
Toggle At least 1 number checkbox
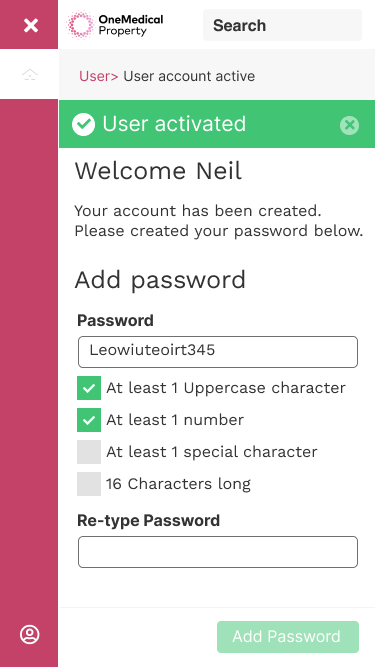pyautogui.click(x=89, y=420)
